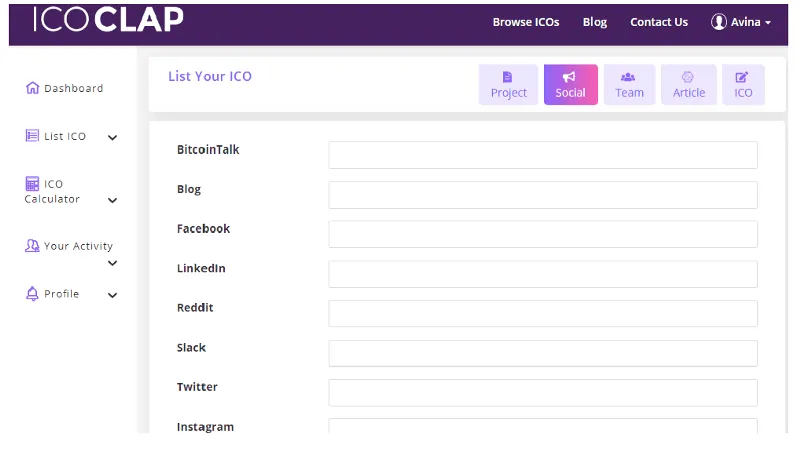Image resolution: width=800 pixels, height=455 pixels.
Task: Click the Facebook field label
Action: (x=203, y=229)
